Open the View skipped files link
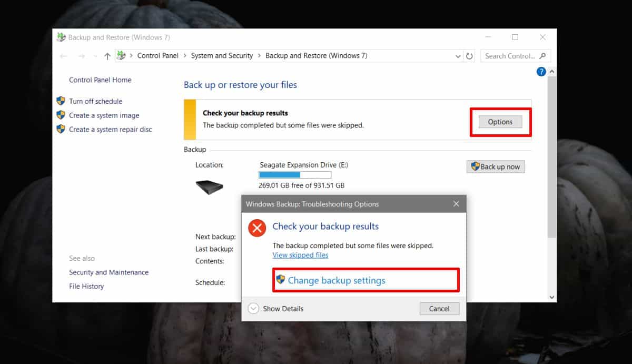The image size is (632, 364). (300, 255)
